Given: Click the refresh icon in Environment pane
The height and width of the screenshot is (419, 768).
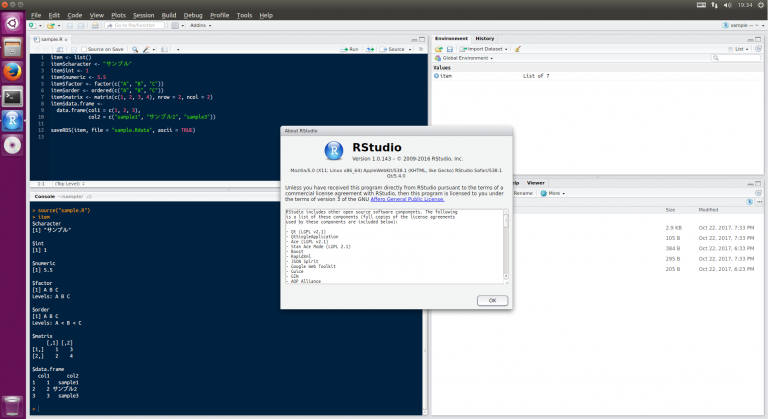Looking at the screenshot, I should (x=758, y=49).
